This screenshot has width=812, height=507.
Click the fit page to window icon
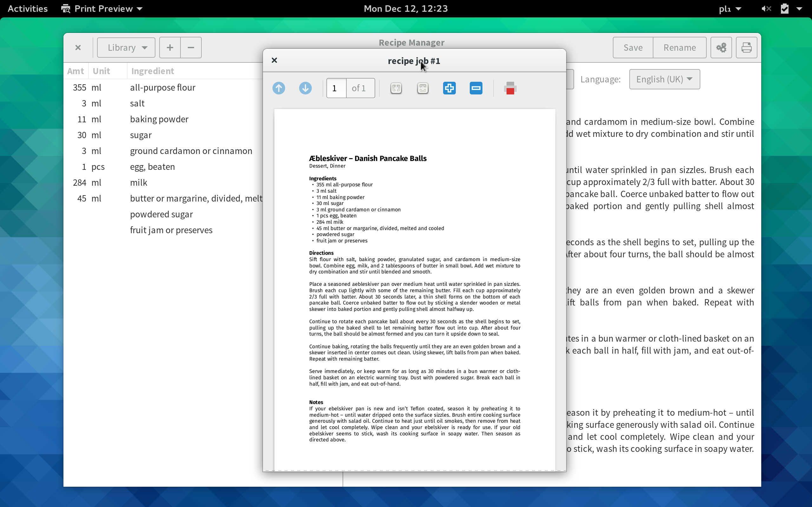point(423,88)
